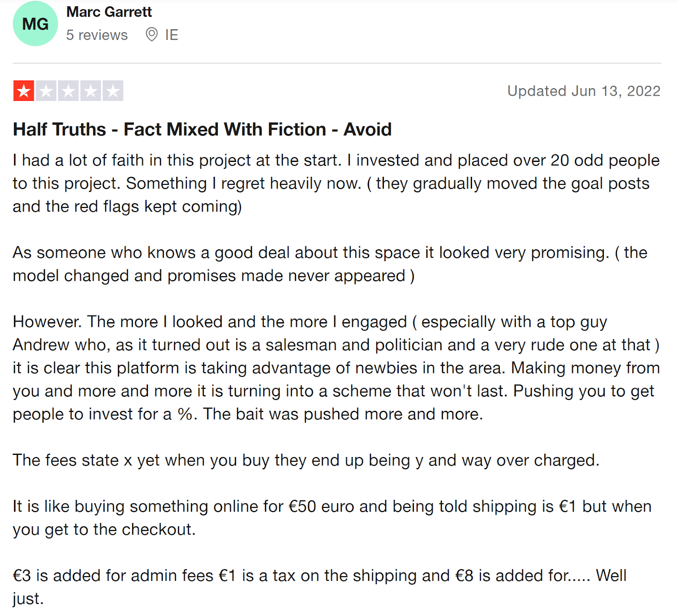This screenshot has height=616, width=678.
Task: Click the sentence "The fees state x"
Action: click(x=306, y=460)
